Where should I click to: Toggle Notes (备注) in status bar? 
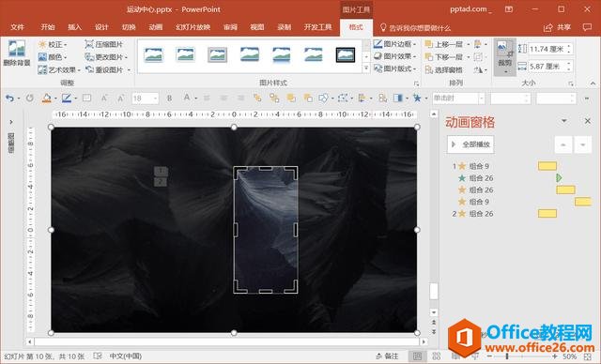pos(387,356)
